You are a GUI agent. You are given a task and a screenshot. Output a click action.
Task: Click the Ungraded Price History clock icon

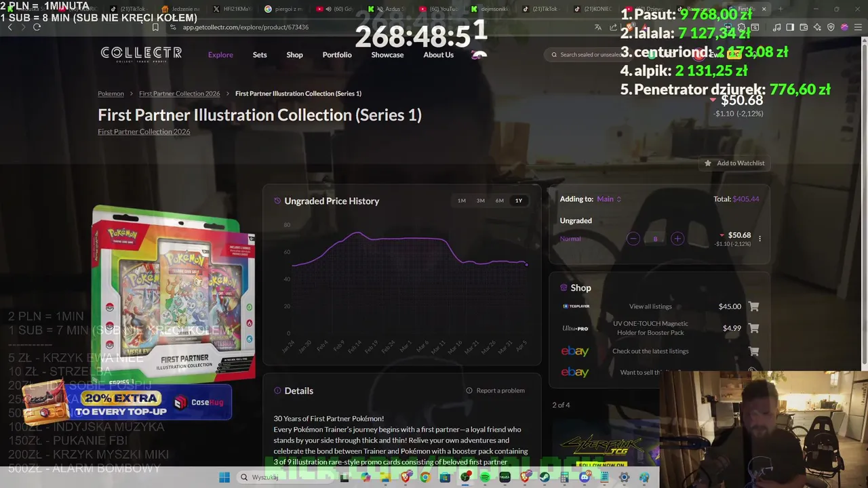pyautogui.click(x=277, y=201)
